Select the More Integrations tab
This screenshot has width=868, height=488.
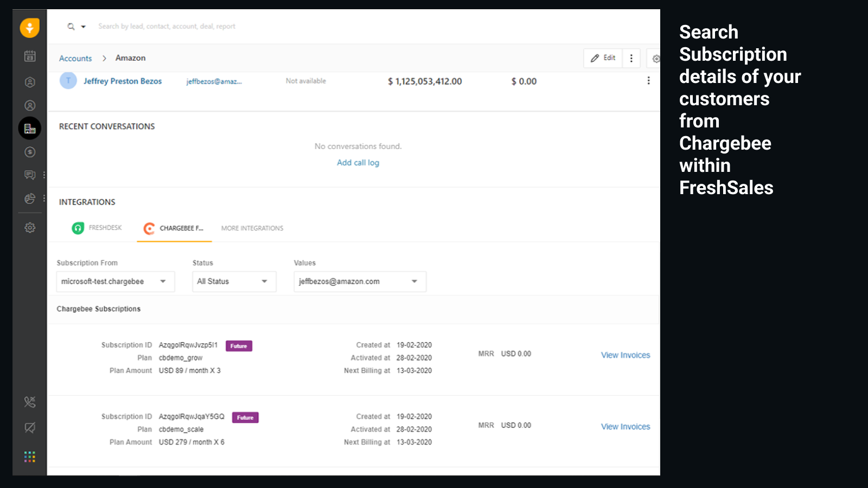pyautogui.click(x=252, y=228)
